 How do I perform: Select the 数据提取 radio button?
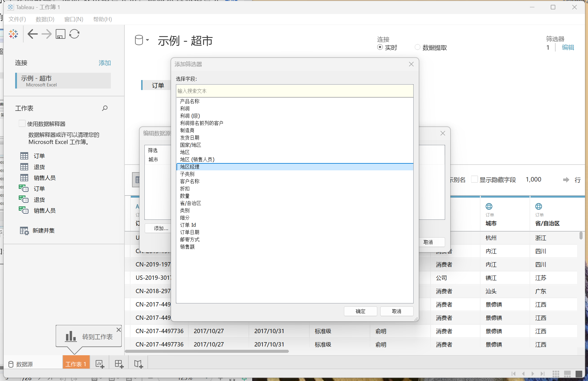click(x=418, y=47)
